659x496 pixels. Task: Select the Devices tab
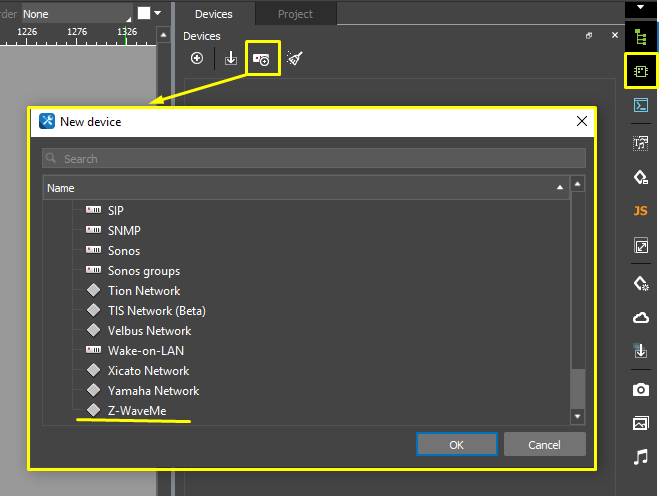[x=213, y=14]
